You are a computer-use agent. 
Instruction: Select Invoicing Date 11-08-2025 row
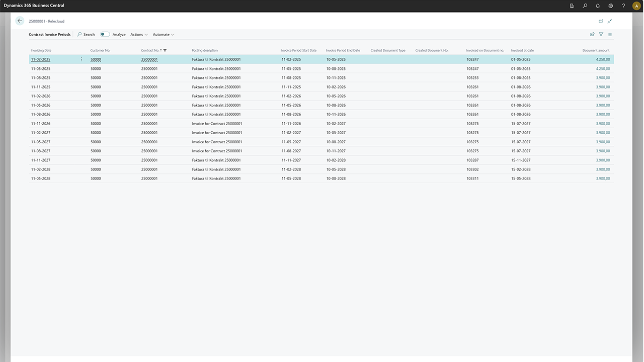[x=41, y=78]
